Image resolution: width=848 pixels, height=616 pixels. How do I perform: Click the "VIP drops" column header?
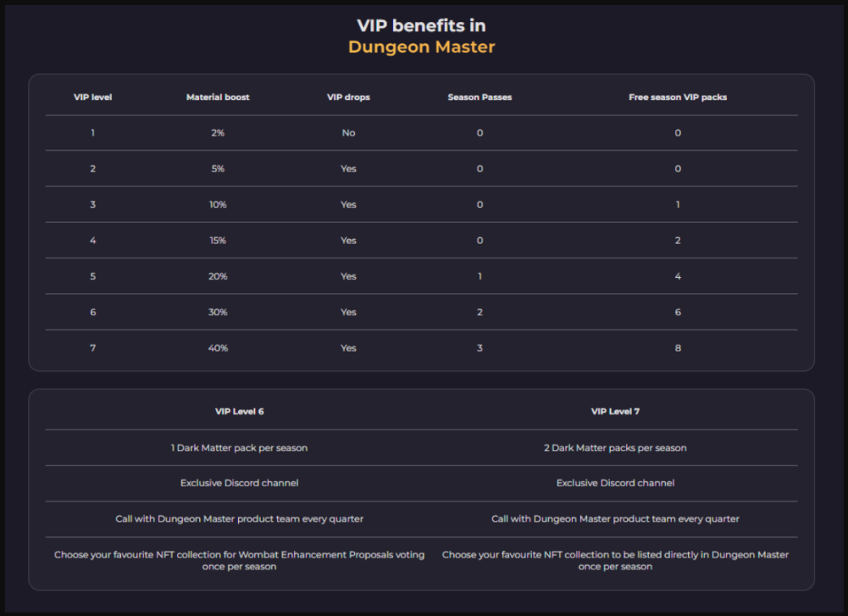[x=348, y=97]
